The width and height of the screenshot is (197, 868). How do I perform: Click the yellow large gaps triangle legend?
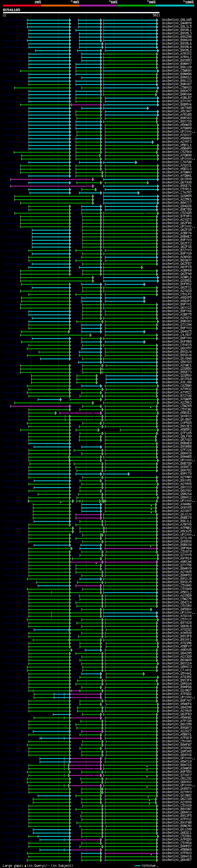point(26,865)
